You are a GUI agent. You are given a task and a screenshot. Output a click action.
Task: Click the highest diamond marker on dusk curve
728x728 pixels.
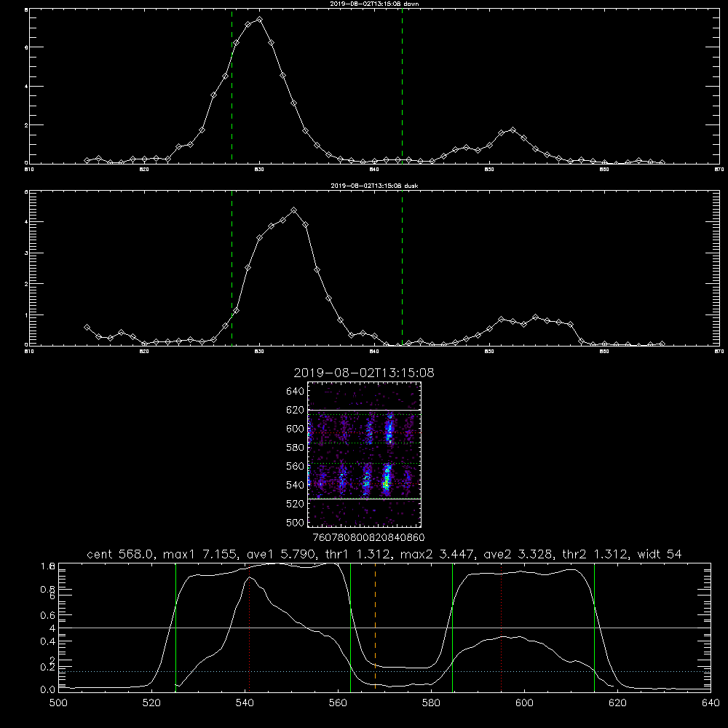(x=293, y=210)
